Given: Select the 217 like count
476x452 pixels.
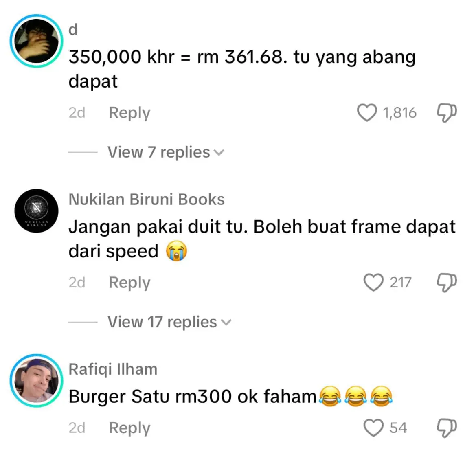Looking at the screenshot, I should tap(401, 283).
